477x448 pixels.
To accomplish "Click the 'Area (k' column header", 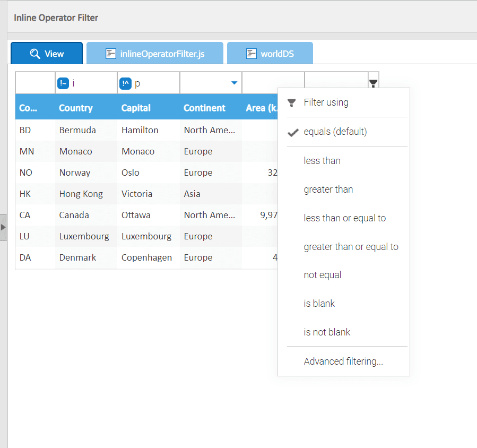I will 260,108.
